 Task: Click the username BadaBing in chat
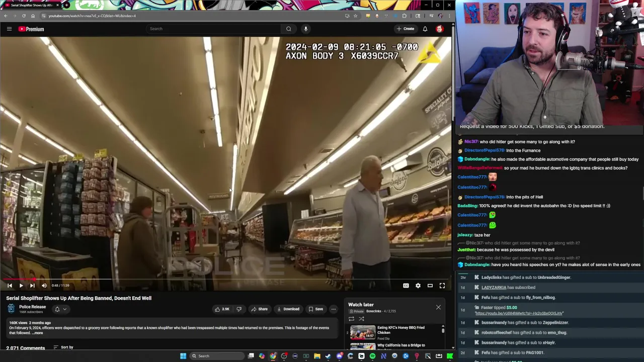467,206
